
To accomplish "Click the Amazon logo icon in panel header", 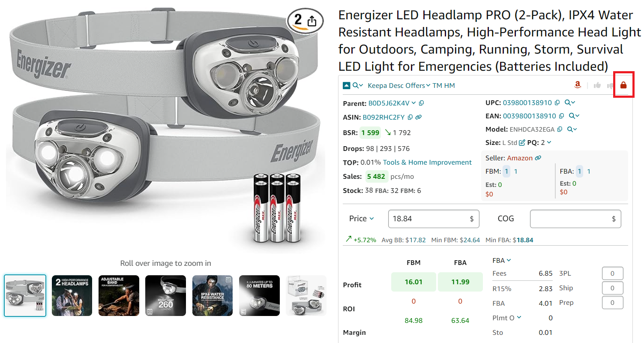I will click(x=578, y=85).
